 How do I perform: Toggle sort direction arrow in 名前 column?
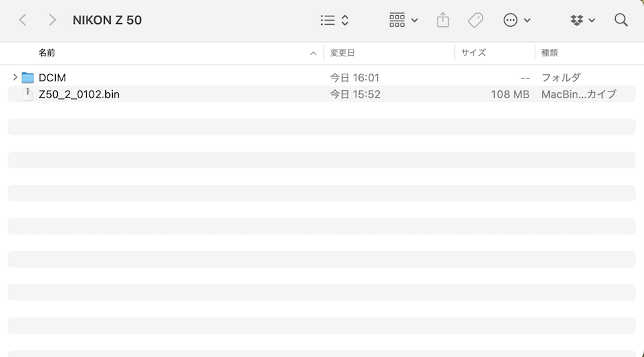(x=313, y=53)
